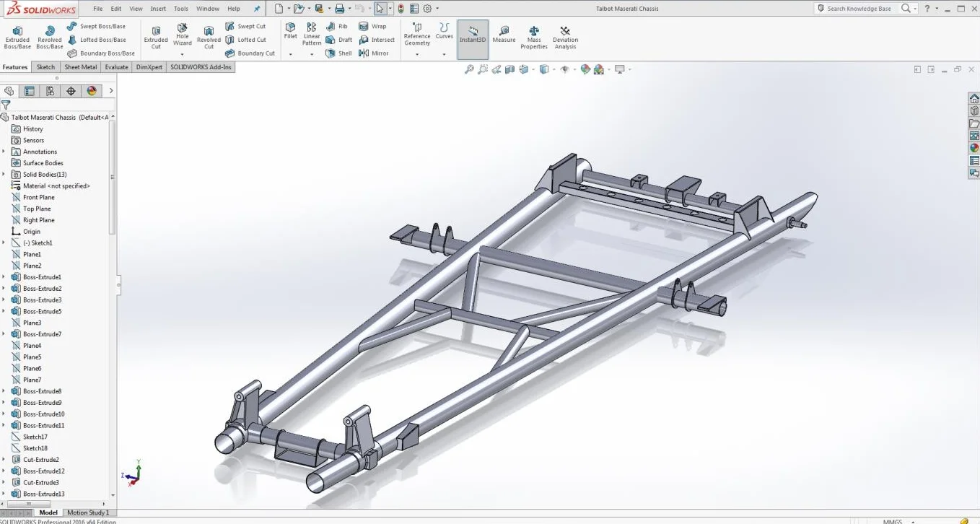
Task: Click the Wrap feature tool
Action: pos(372,26)
